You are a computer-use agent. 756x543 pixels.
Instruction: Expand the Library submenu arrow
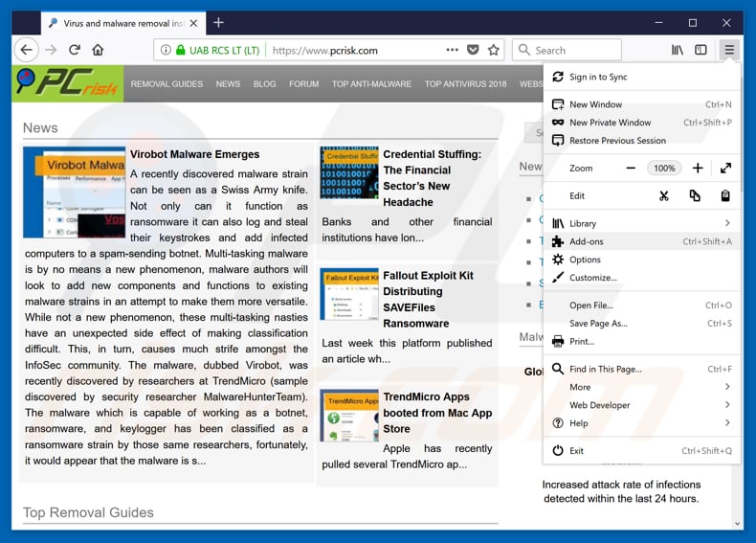point(727,222)
